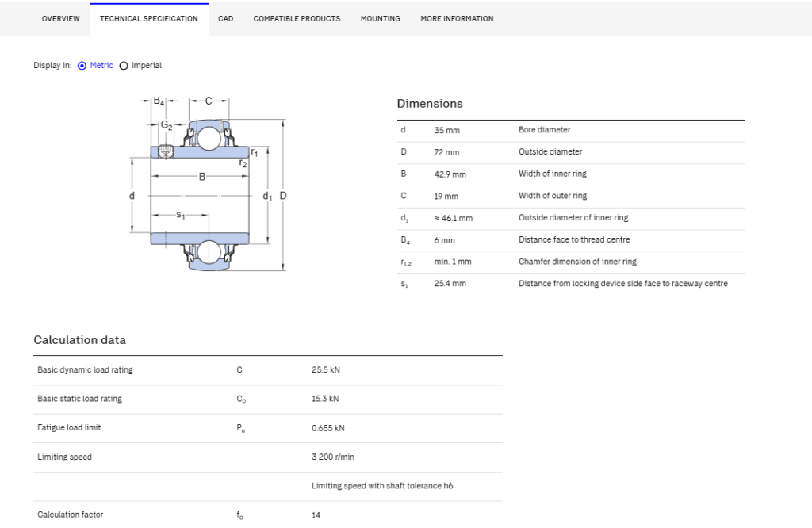This screenshot has height=528, width=812.
Task: Click the '25.4 mm' s1 value
Action: click(450, 284)
